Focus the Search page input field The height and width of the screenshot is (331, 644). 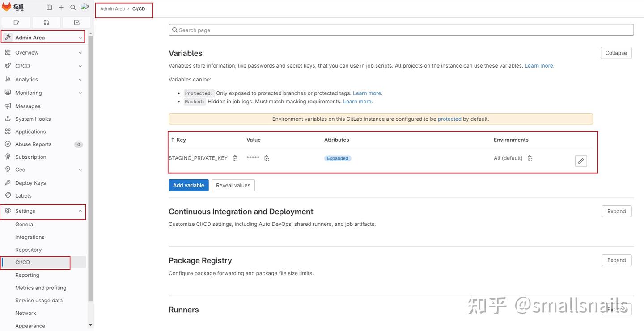click(x=401, y=30)
